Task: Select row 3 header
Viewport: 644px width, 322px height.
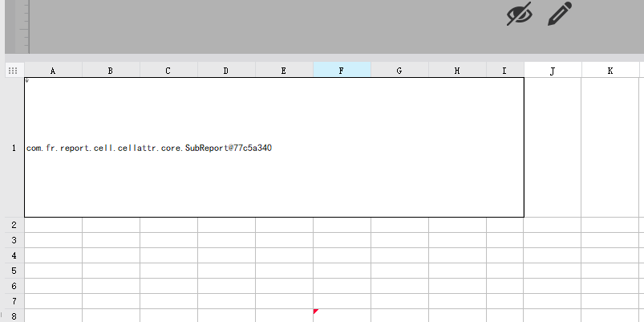Action: coord(14,240)
